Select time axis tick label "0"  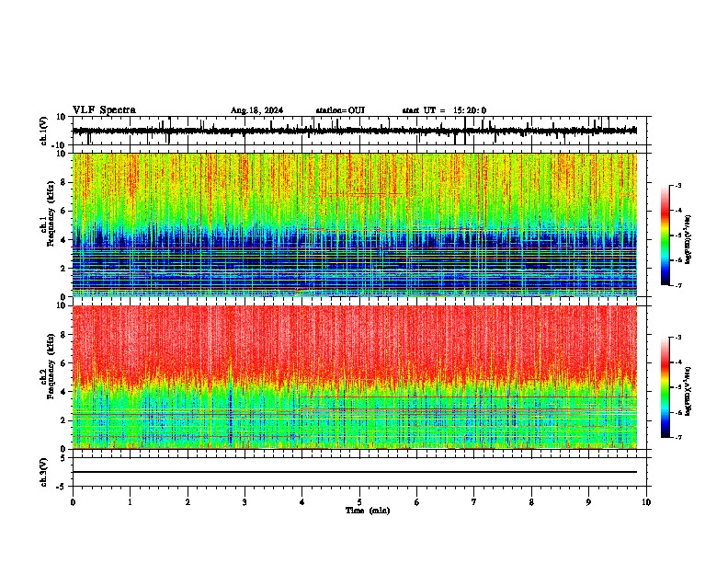(73, 502)
